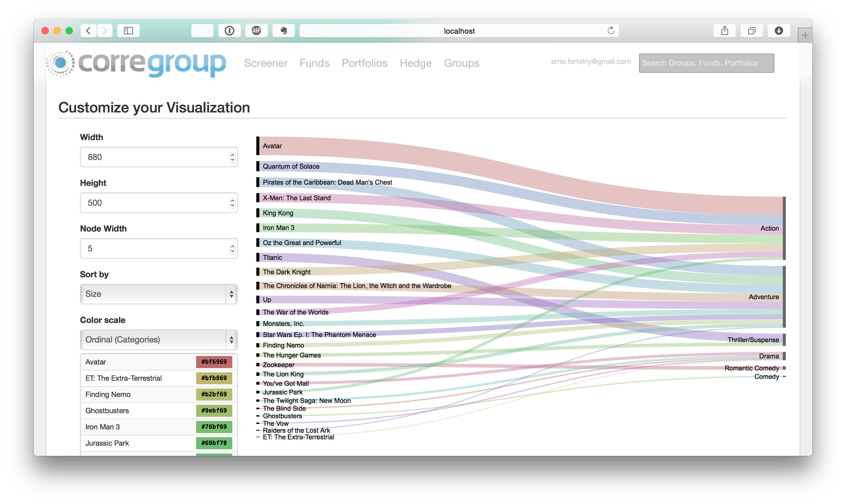Click the Raiders of the Lost Ark label

pos(296,430)
